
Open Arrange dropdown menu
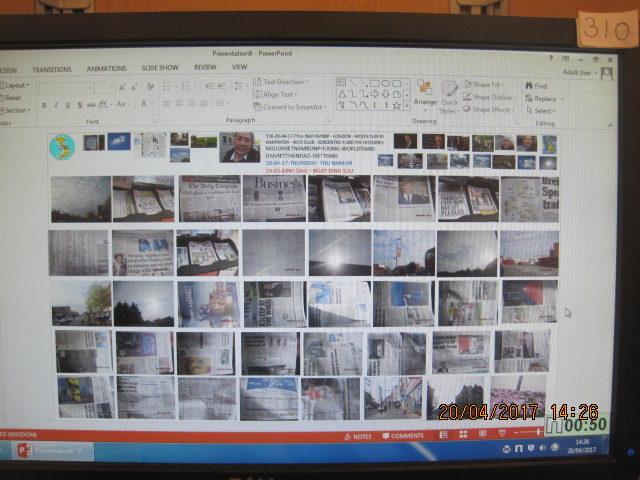[425, 96]
